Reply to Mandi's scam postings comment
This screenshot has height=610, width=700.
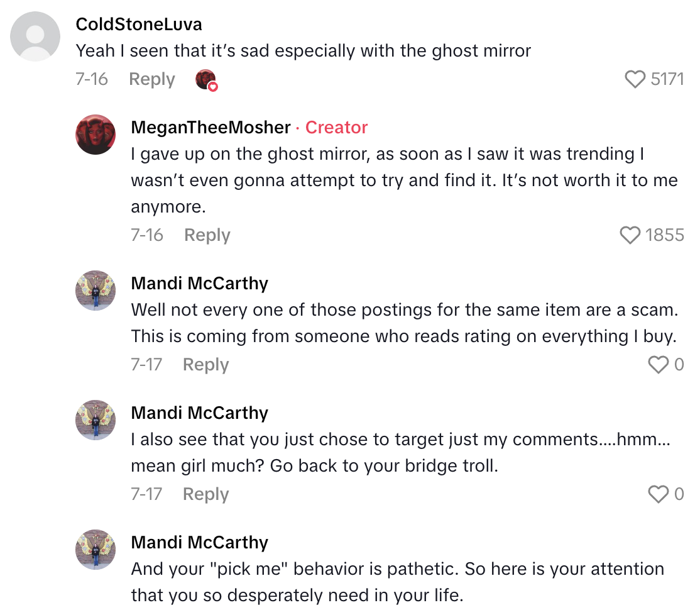[205, 365]
